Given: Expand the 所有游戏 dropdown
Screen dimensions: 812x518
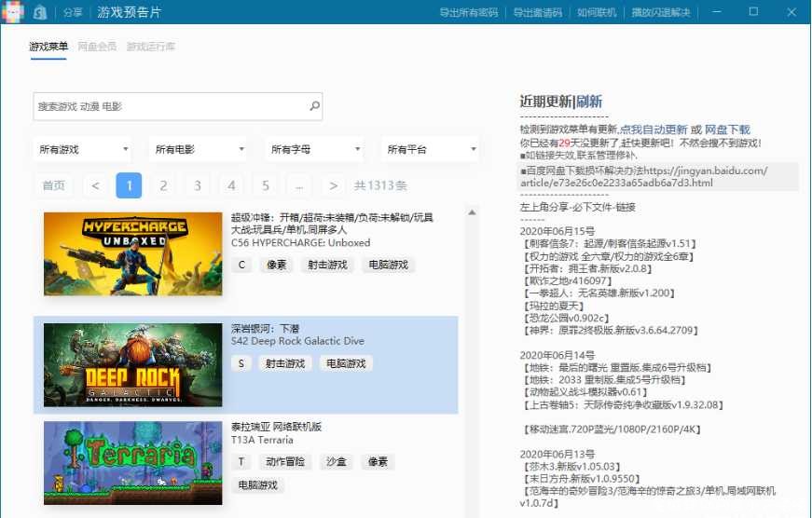Looking at the screenshot, I should (x=83, y=150).
